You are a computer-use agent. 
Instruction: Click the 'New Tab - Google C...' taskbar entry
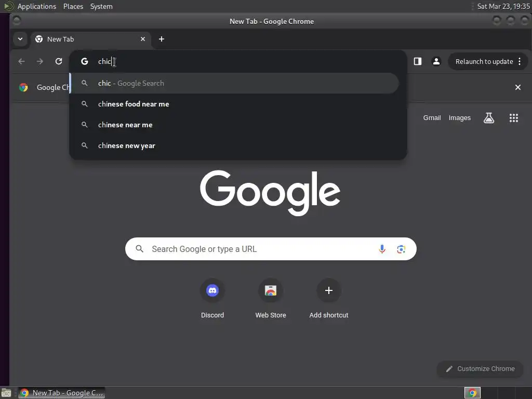pos(62,393)
